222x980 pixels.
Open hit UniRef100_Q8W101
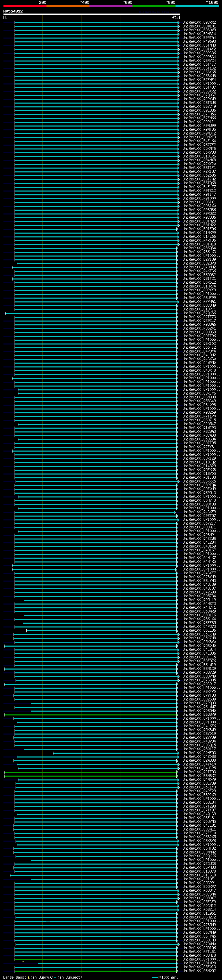pos(199,26)
